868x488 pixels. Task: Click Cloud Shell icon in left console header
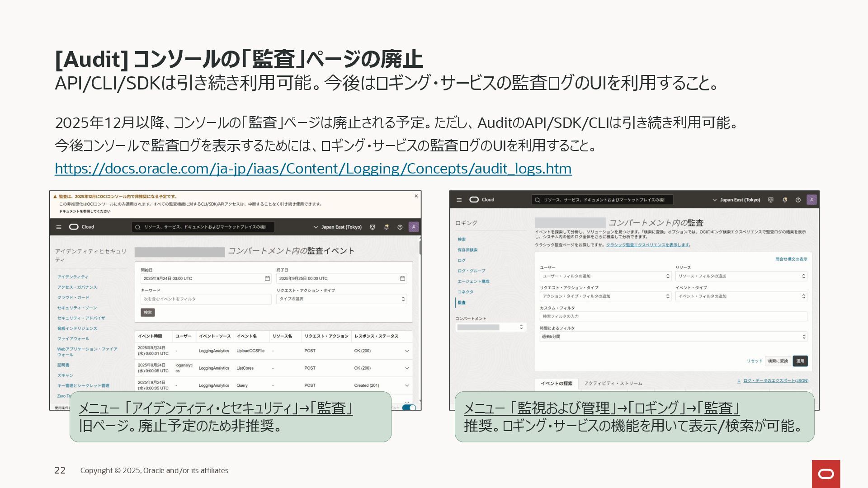coord(373,227)
